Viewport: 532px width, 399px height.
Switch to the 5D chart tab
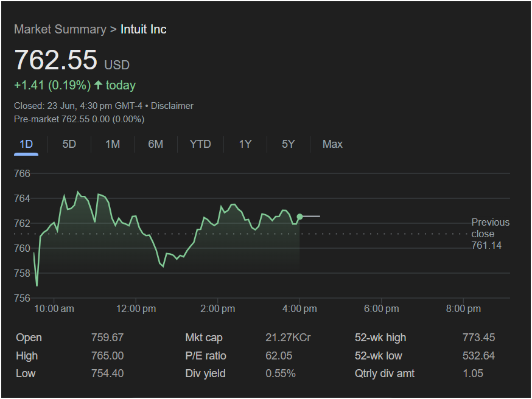coord(69,144)
